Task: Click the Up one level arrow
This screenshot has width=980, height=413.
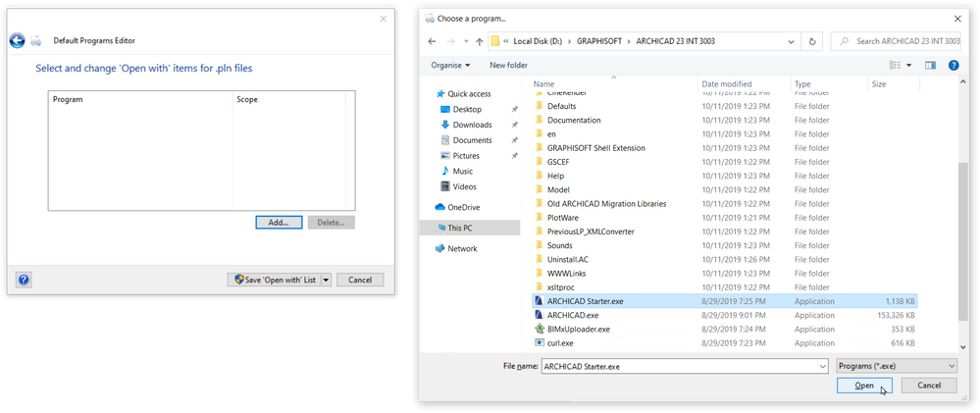Action: point(480,42)
